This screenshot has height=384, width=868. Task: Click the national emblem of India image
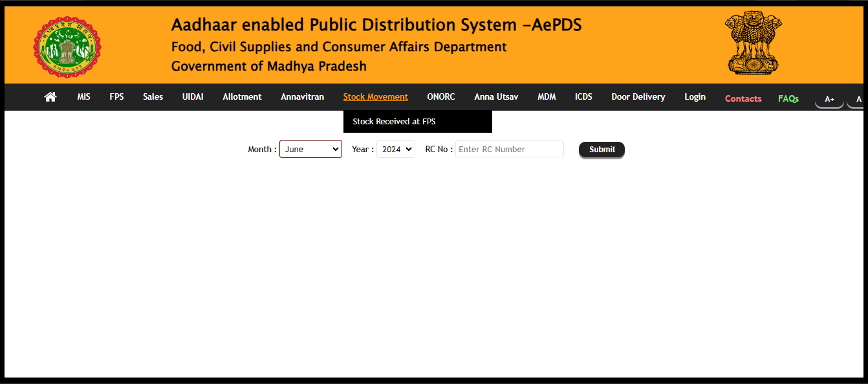(752, 42)
